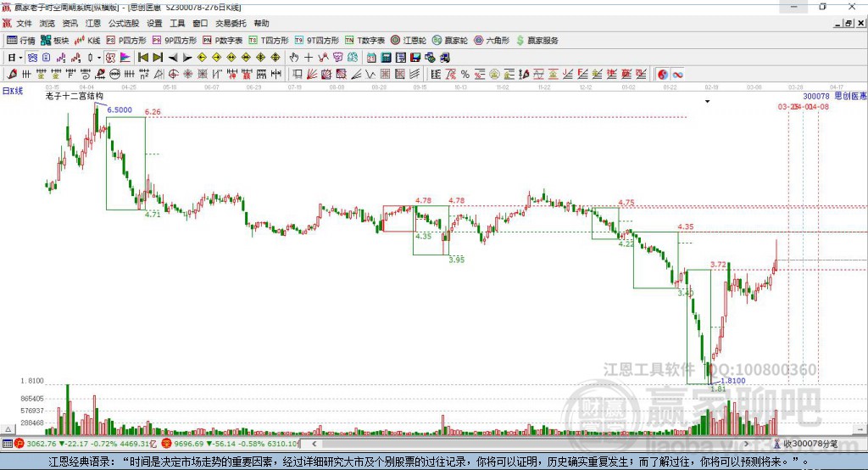Open the 江恩 menu
Screen dimensions: 868x470
tap(93, 23)
